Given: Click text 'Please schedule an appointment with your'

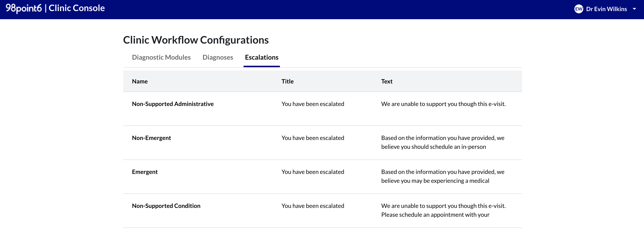Looking at the screenshot, I should point(435,215).
